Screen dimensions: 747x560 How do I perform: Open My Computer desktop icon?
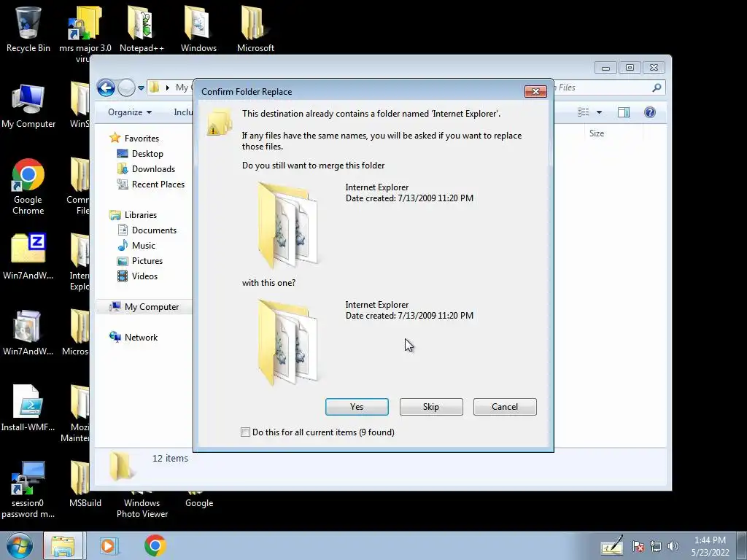28,106
